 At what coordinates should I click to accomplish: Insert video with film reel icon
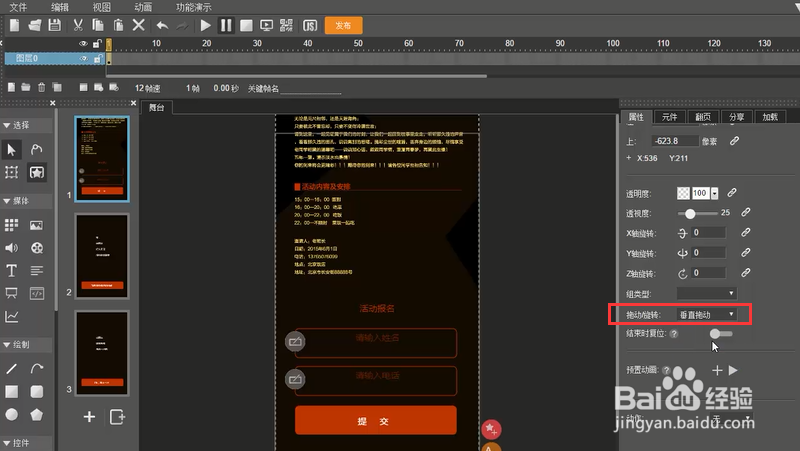coord(37,248)
